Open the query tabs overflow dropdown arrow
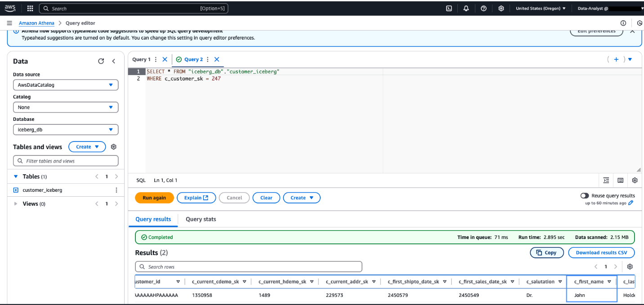644x305 pixels. (630, 59)
